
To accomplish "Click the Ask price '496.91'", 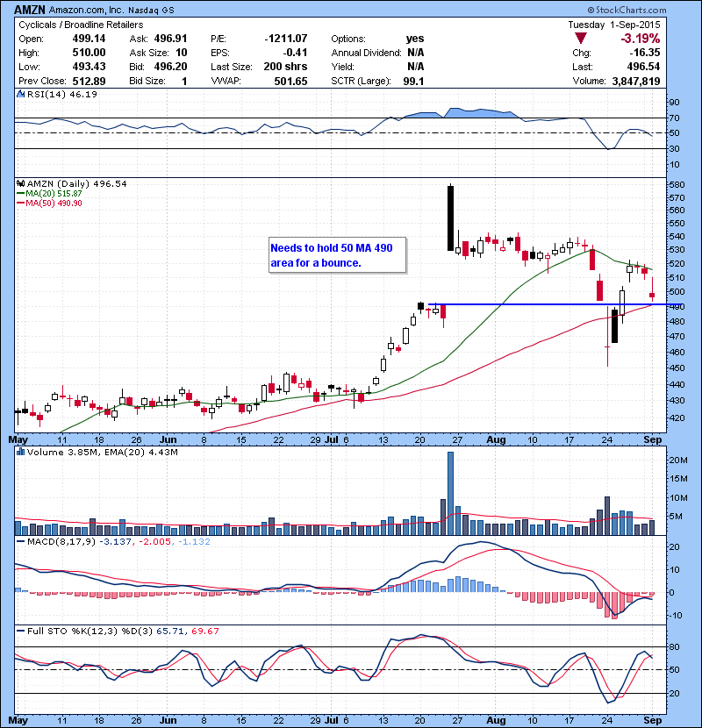I will 170,39.
